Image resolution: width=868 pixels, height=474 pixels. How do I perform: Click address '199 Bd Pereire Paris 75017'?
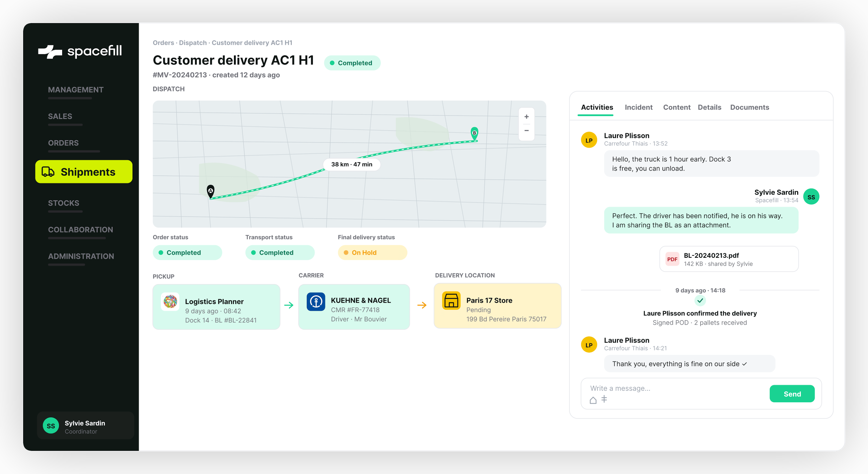[506, 319]
